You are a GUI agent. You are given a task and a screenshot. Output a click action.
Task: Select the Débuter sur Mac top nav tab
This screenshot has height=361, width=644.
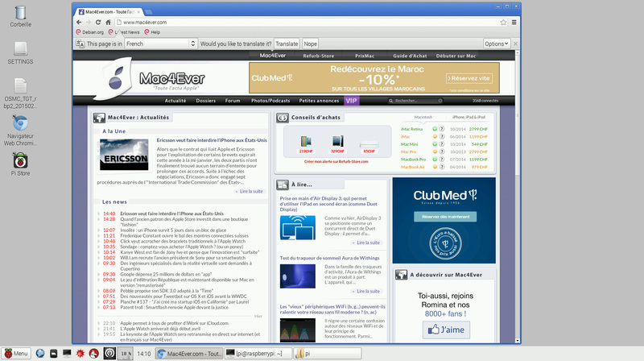click(x=456, y=56)
